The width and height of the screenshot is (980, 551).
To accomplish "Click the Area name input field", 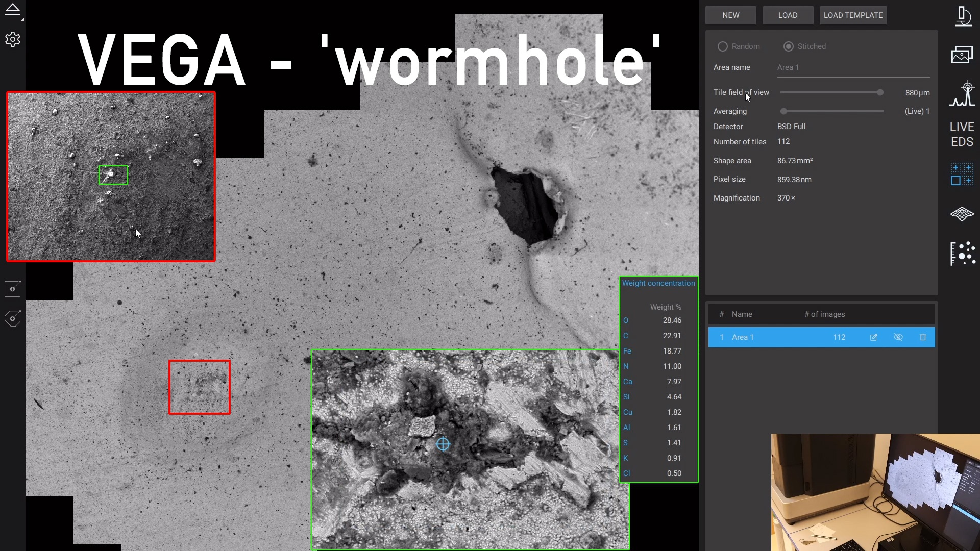I will pos(853,68).
